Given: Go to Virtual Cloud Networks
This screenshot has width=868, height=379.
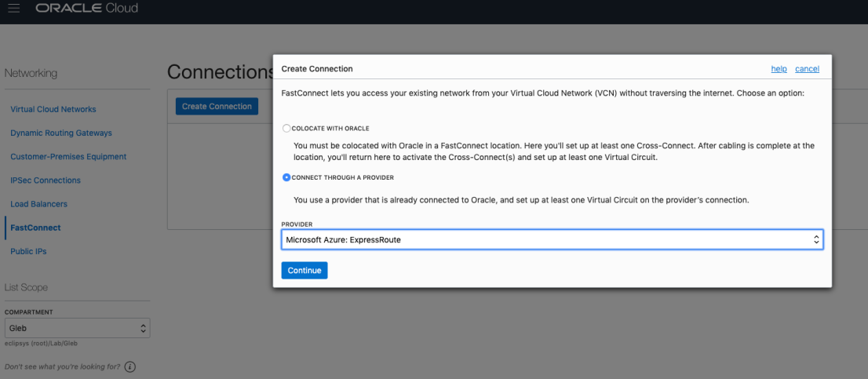Looking at the screenshot, I should pos(53,109).
